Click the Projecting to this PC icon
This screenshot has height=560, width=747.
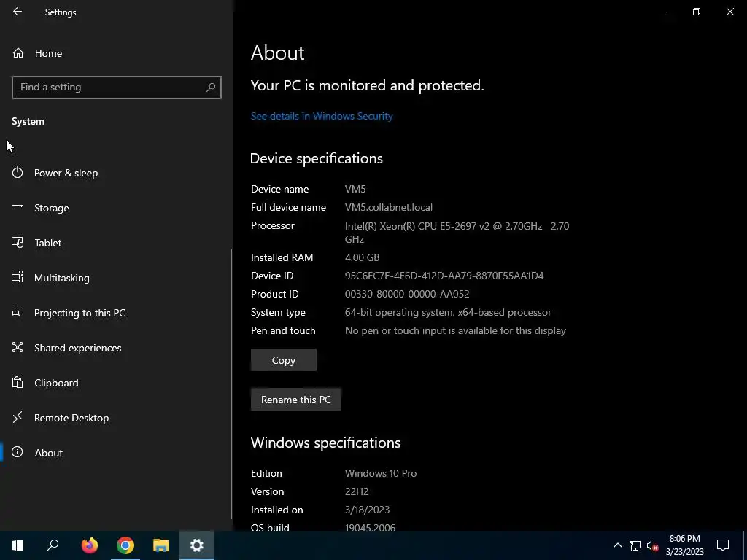click(x=18, y=312)
